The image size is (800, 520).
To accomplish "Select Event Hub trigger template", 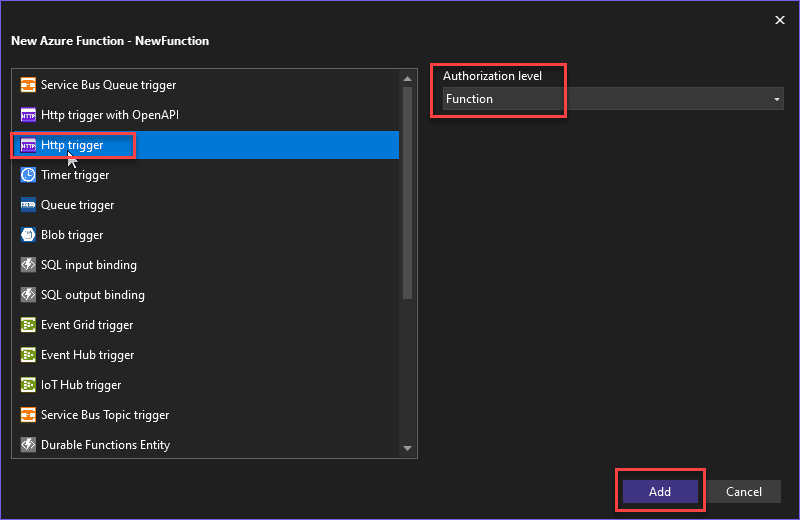I will tap(87, 355).
